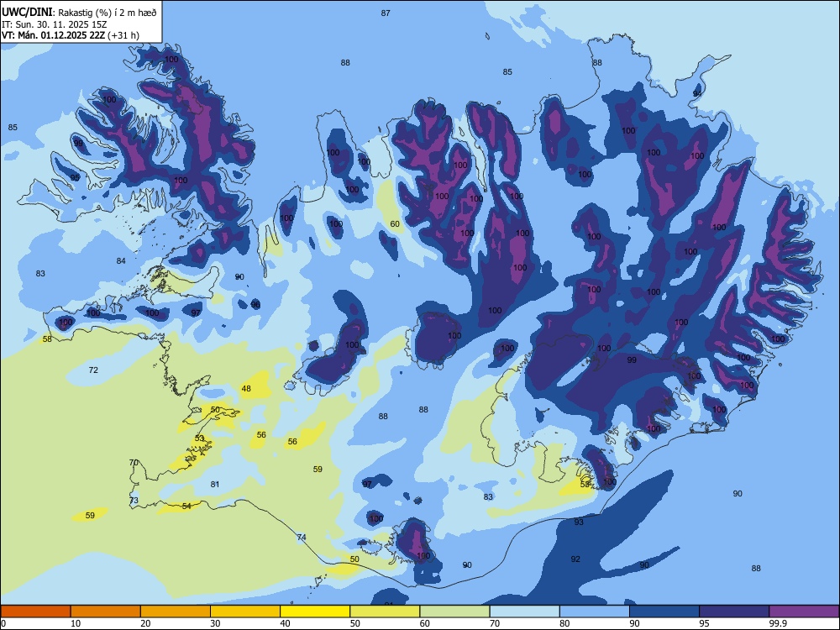Viewport: 840px width, 630px height.
Task: Click humidity value 94 on the map
Action: (697, 93)
